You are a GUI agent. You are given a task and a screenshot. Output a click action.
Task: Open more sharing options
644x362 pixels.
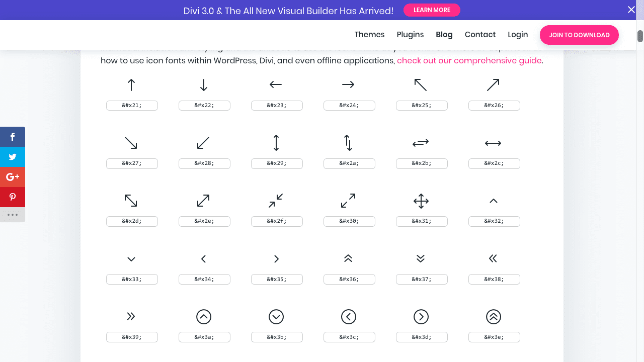[13, 215]
